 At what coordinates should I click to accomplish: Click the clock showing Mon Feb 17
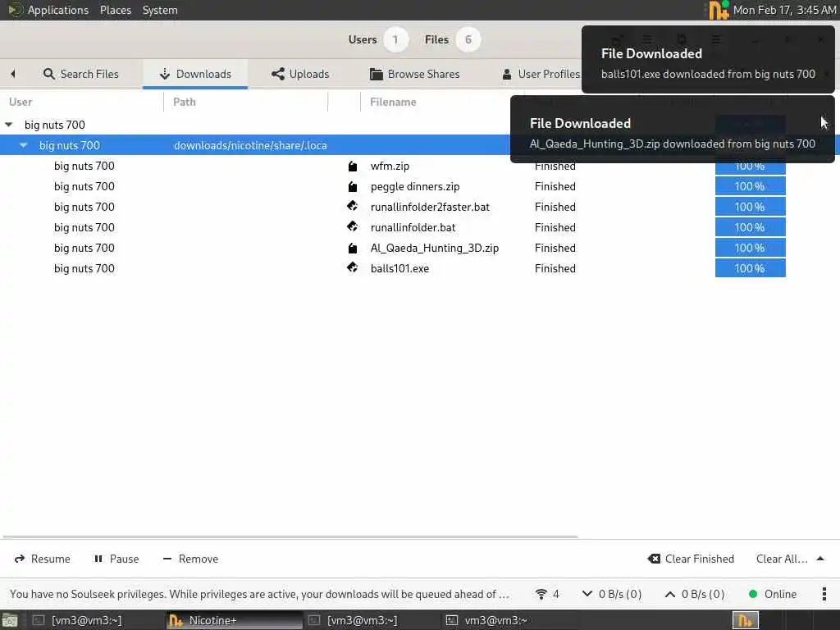click(x=784, y=10)
